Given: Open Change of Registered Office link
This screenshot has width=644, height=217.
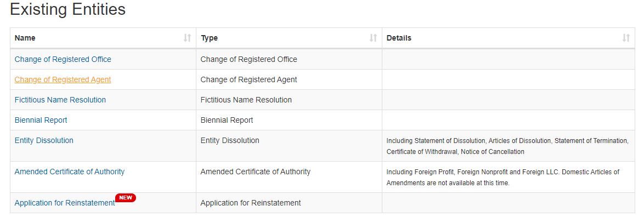Looking at the screenshot, I should pos(63,59).
